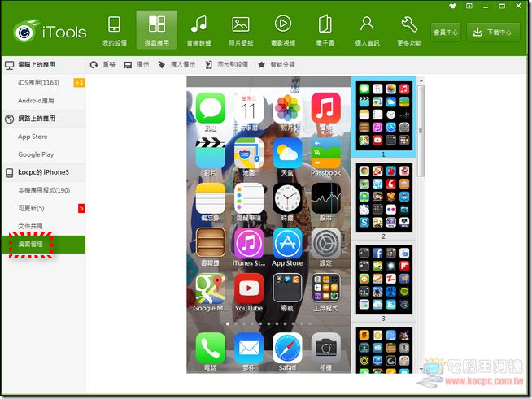Open the 工具程式 utilities folder
The image size is (532, 399).
325,288
